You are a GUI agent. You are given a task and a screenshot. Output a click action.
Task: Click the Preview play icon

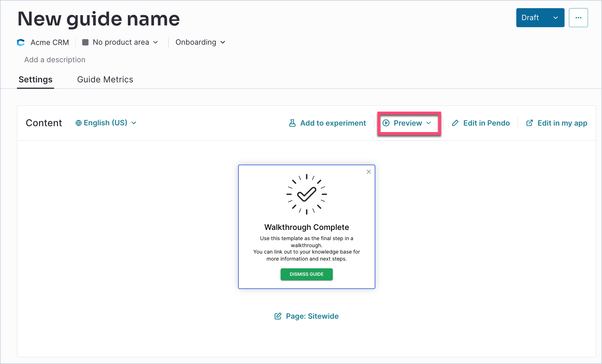point(386,123)
